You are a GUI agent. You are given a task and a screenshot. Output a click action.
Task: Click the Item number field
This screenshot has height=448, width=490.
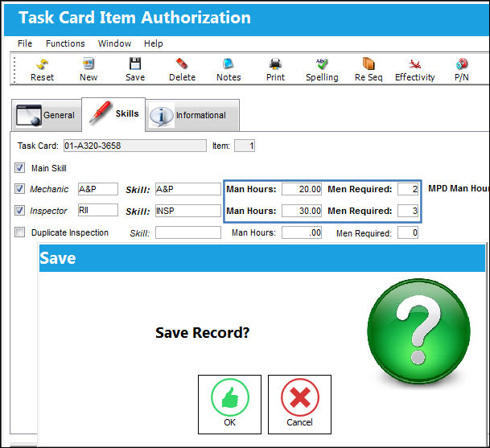click(x=245, y=146)
